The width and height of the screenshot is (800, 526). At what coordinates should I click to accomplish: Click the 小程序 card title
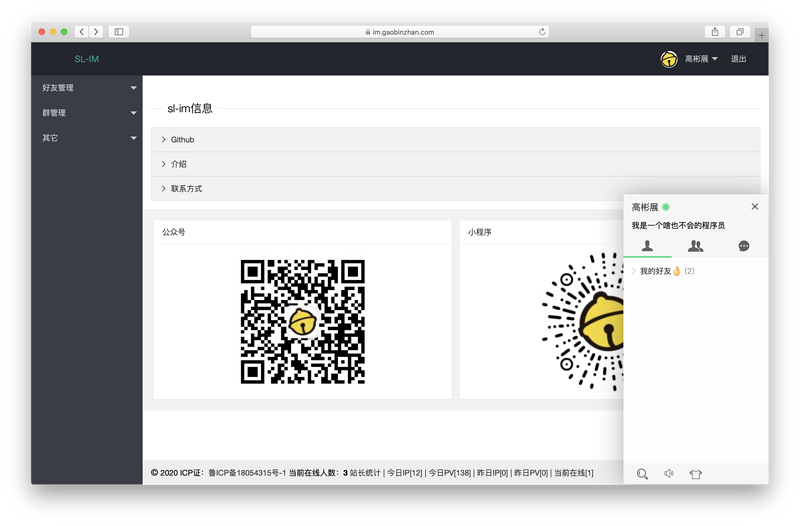480,232
